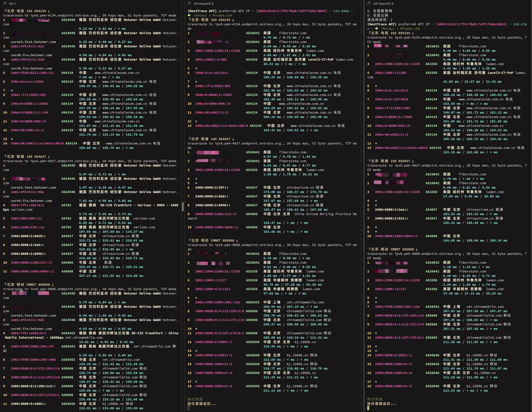Click latency value '194.09 ms' in US-OpenVZ-3

pos(452,241)
